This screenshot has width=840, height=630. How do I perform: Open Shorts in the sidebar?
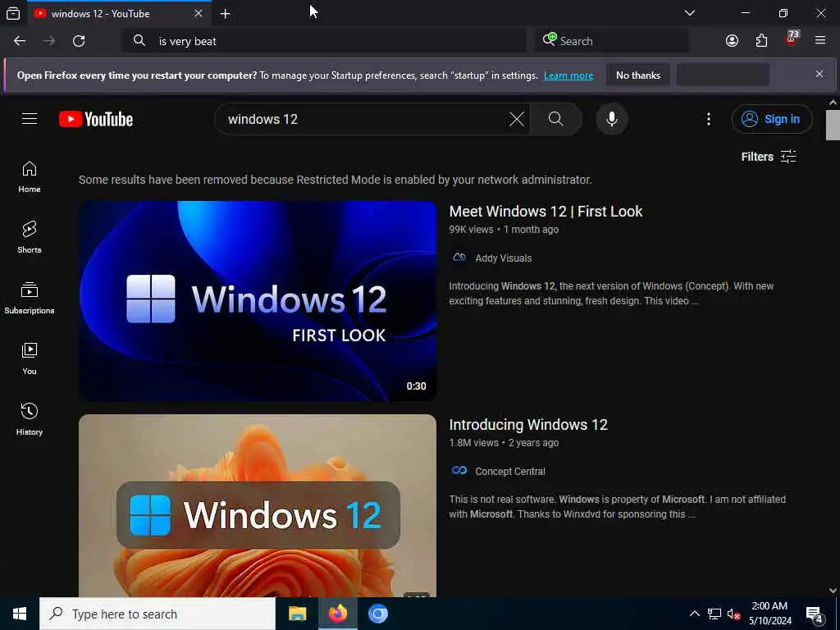30,237
